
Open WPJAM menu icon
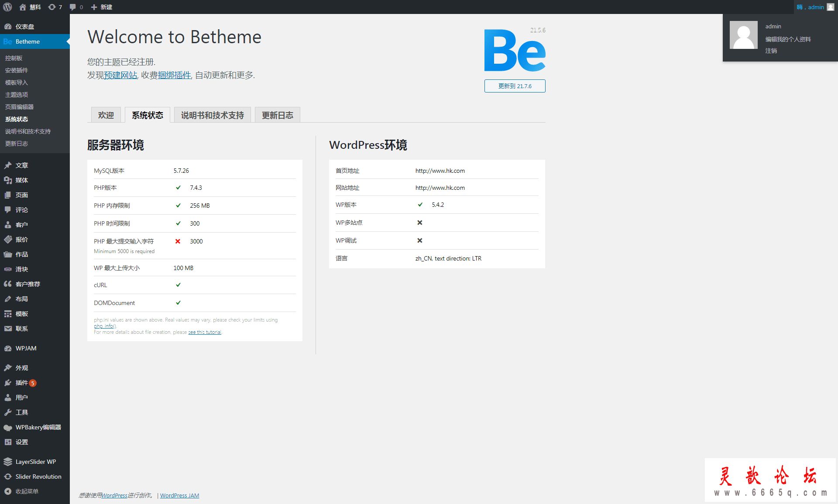[8, 348]
